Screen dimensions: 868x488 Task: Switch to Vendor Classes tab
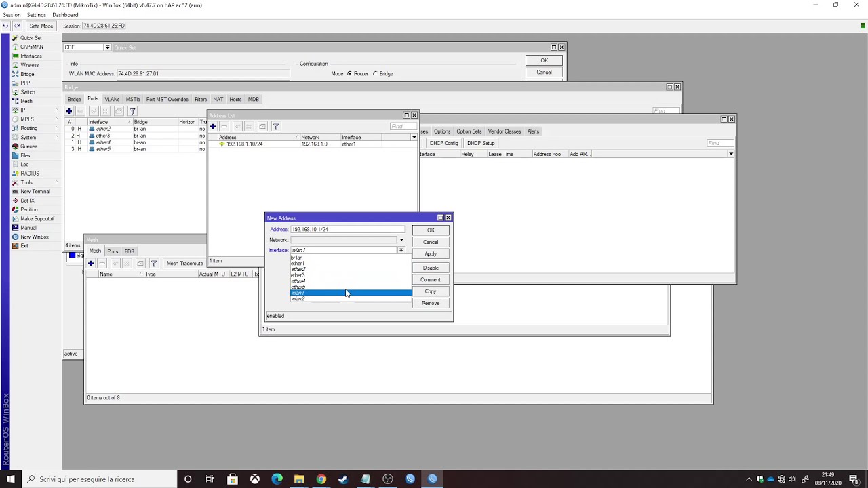(x=505, y=131)
